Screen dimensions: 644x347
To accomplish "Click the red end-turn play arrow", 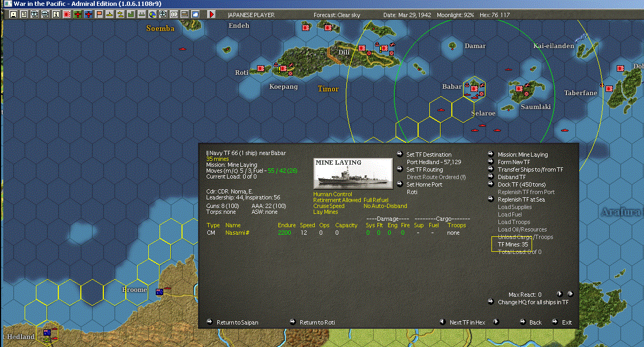I will pos(211,14).
